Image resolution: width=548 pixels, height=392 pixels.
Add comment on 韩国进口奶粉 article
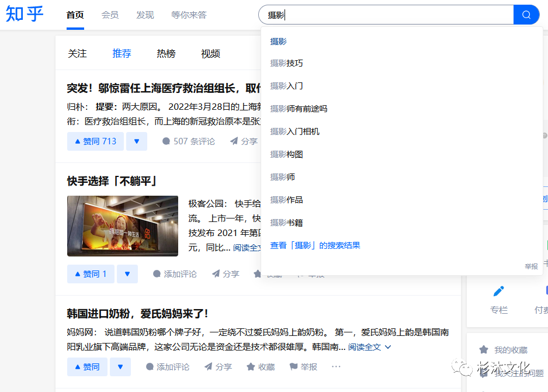click(168, 367)
